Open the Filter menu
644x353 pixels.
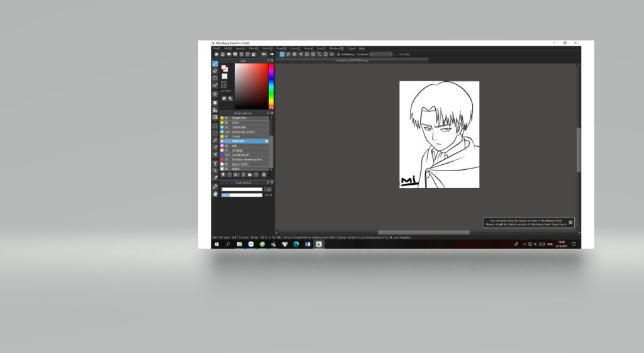tap(254, 48)
